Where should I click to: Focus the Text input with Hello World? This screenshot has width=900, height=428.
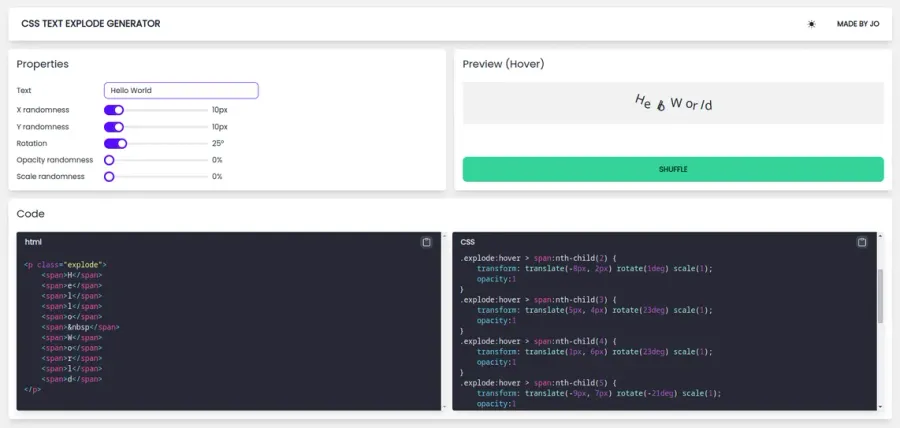click(x=181, y=91)
